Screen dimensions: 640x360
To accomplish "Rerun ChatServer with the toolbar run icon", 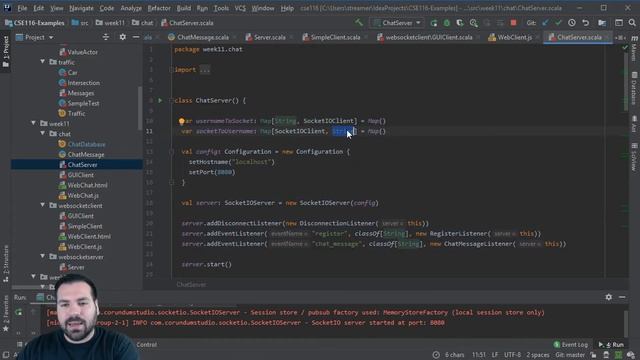I will pyautogui.click(x=433, y=23).
